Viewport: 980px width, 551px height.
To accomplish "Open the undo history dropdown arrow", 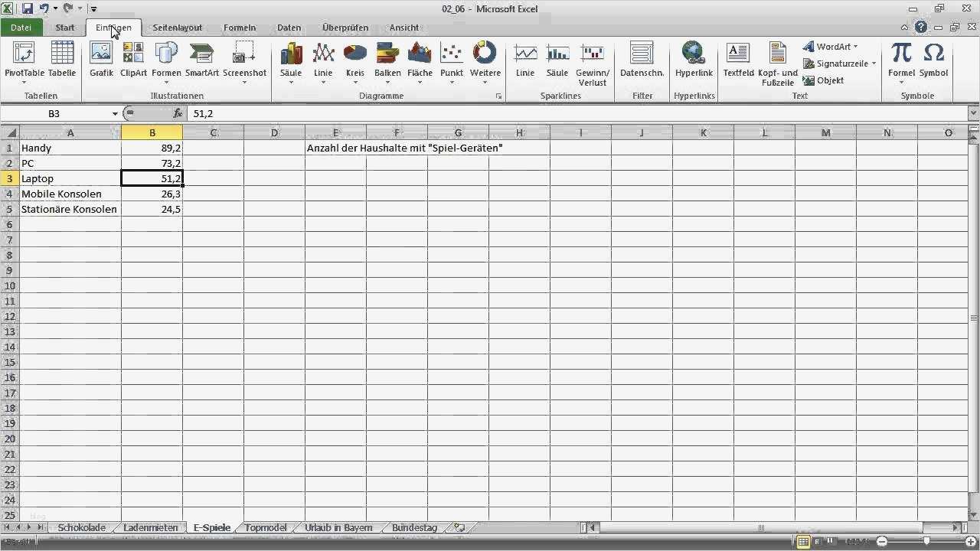I will [55, 9].
